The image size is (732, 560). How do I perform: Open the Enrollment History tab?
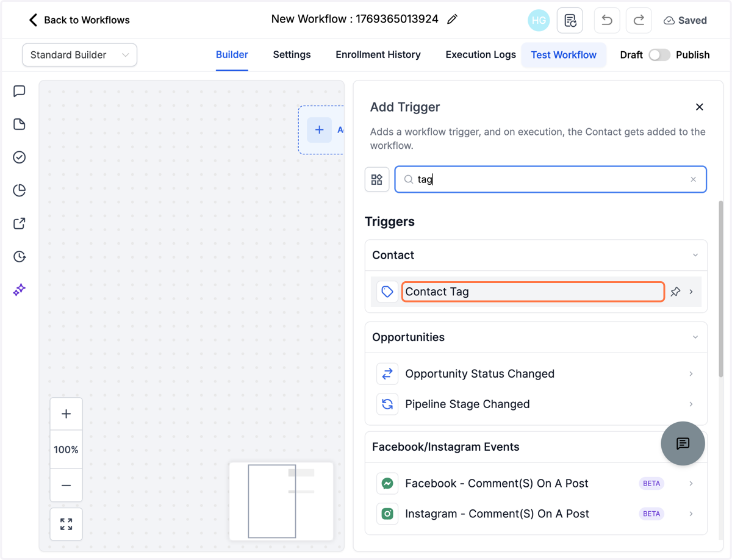(378, 55)
